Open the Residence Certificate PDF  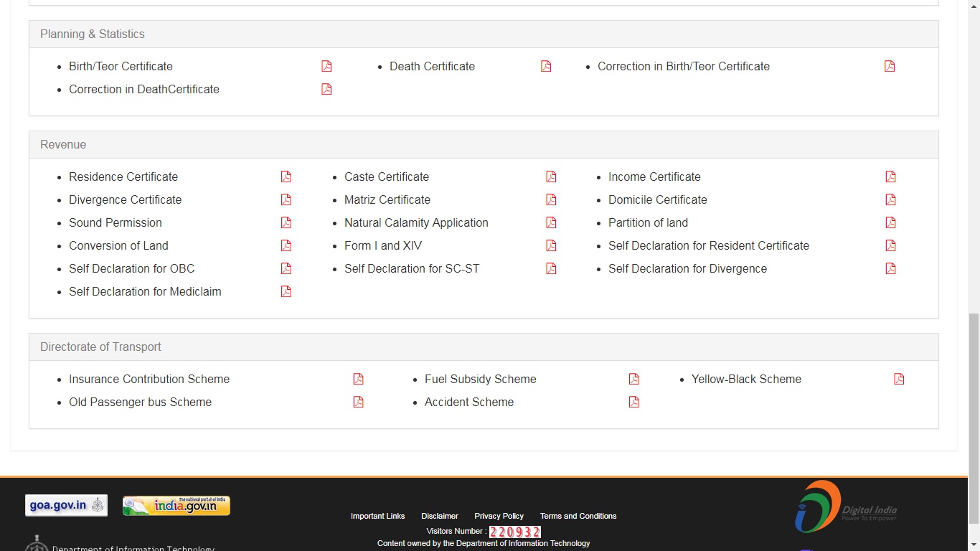click(x=286, y=176)
